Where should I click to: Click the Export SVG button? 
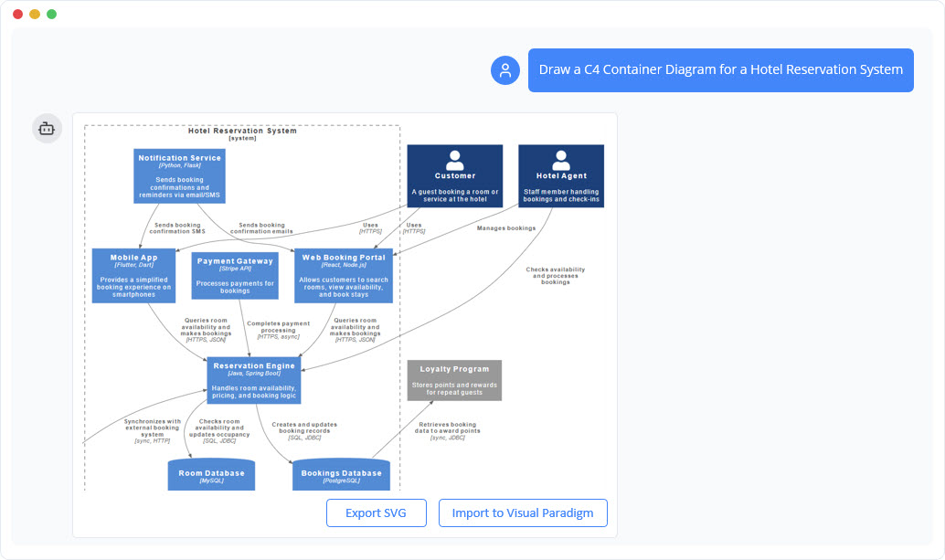pyautogui.click(x=376, y=512)
